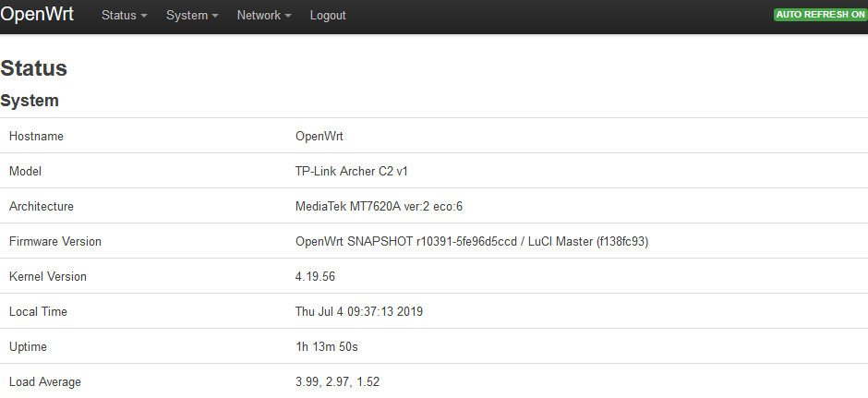
Task: Click the caret arrow beside Status
Action: point(144,16)
